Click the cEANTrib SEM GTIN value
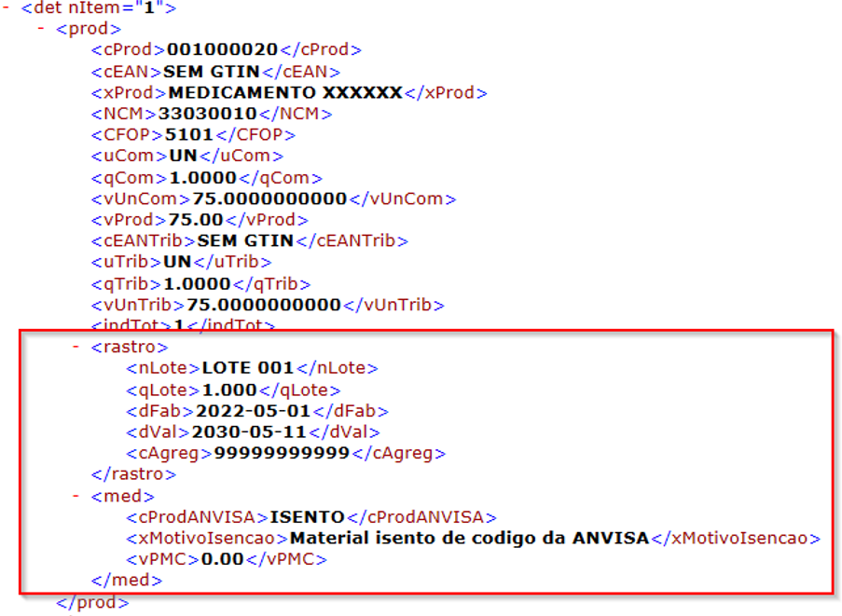 point(245,241)
